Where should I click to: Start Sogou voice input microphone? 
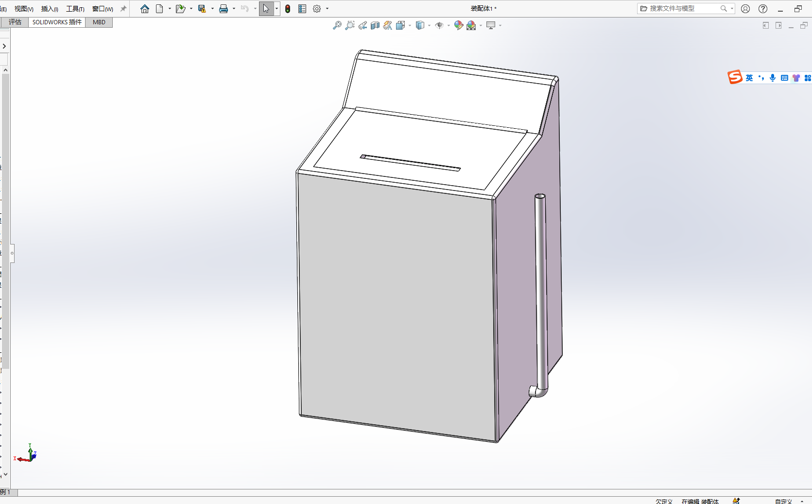773,78
